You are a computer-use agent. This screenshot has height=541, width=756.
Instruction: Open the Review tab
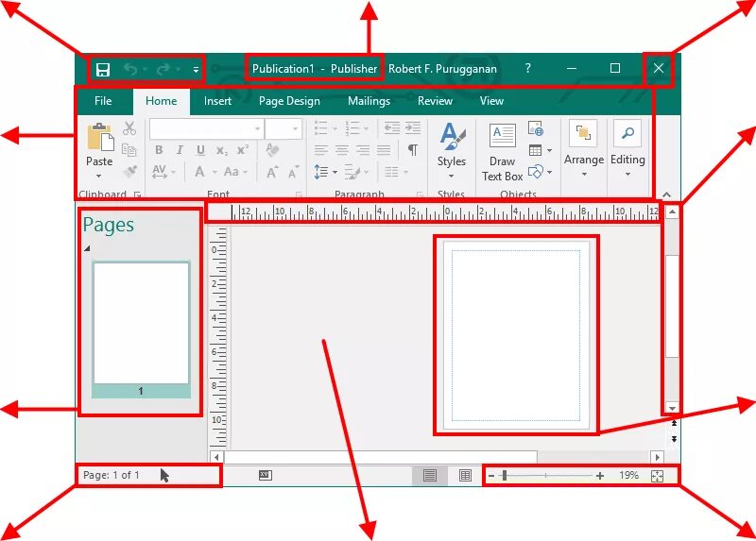(435, 101)
